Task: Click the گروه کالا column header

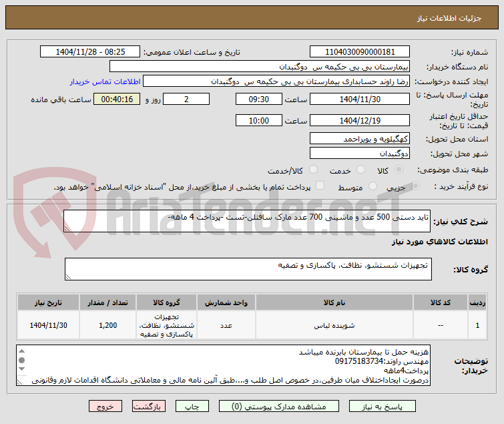Action: 166,302
